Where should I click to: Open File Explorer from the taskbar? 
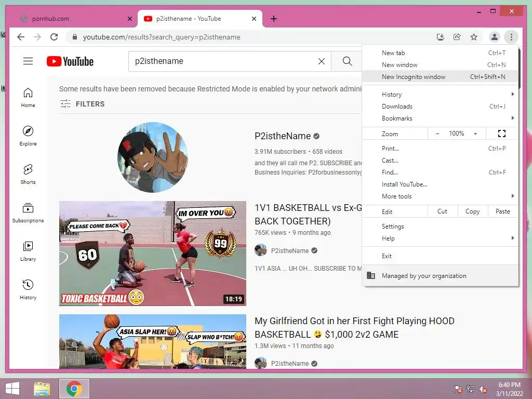pyautogui.click(x=42, y=389)
